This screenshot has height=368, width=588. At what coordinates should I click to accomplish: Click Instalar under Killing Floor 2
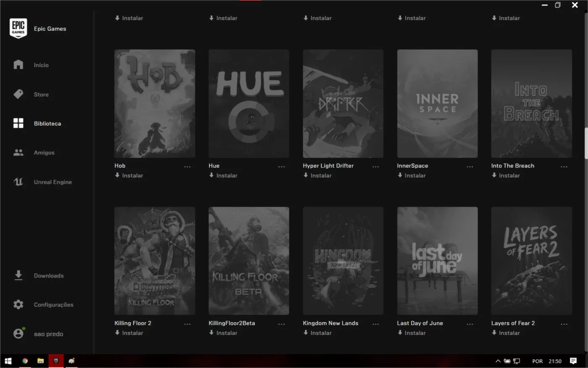[129, 333]
